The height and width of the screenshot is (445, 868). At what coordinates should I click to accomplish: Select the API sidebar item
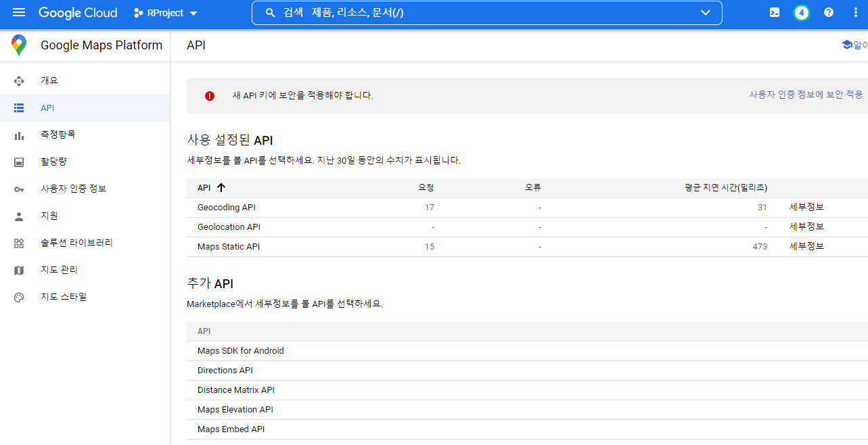tap(85, 108)
